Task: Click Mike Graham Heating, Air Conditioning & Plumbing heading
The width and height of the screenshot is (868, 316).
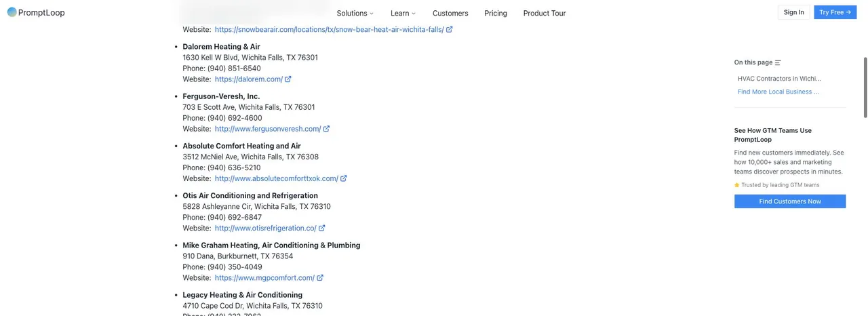Action: pyautogui.click(x=271, y=245)
